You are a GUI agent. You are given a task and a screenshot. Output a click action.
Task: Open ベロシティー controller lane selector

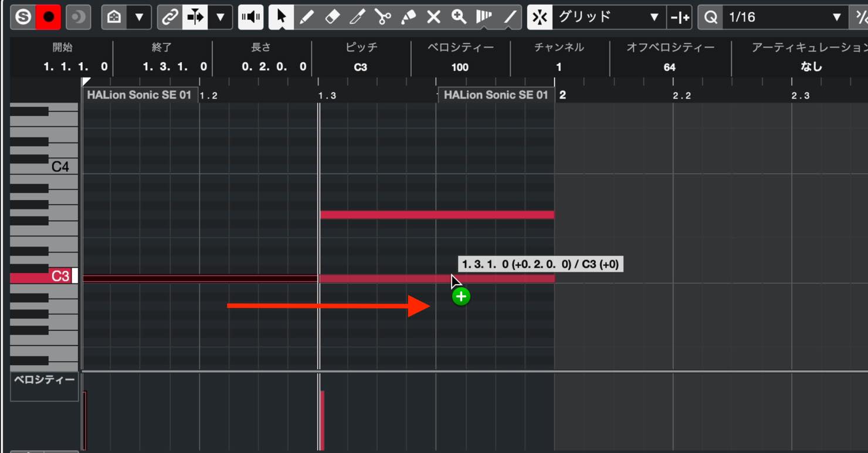(45, 387)
